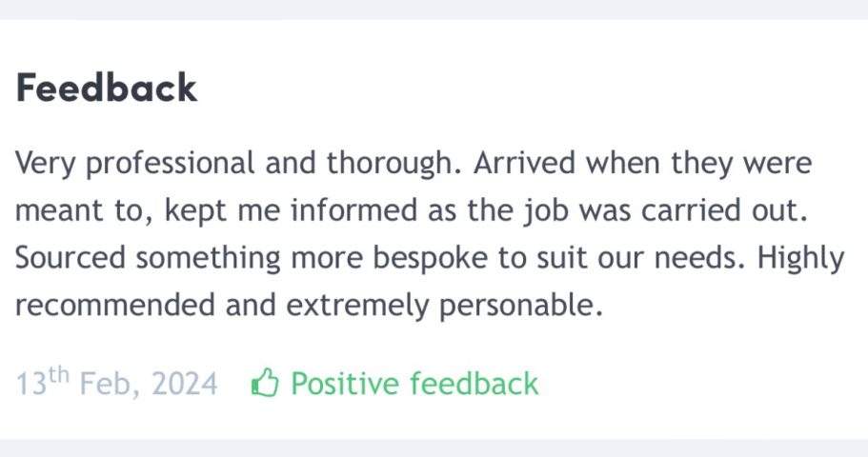This screenshot has width=868, height=457.
Task: Click the gray strip above the feedback card
Action: click(x=434, y=10)
